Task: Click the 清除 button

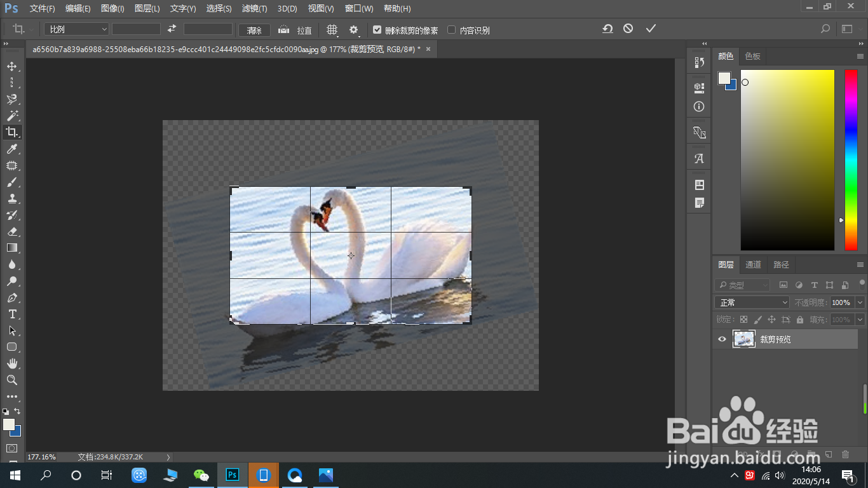Action: tap(254, 30)
